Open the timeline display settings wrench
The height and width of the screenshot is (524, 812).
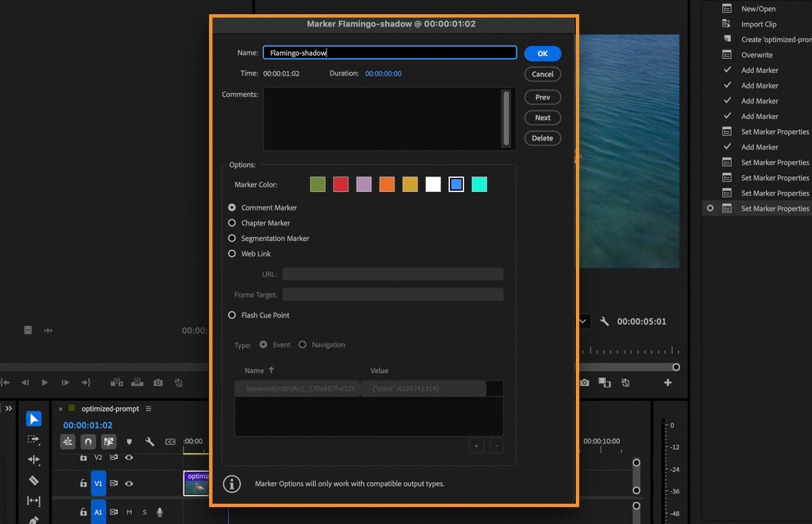click(x=150, y=442)
